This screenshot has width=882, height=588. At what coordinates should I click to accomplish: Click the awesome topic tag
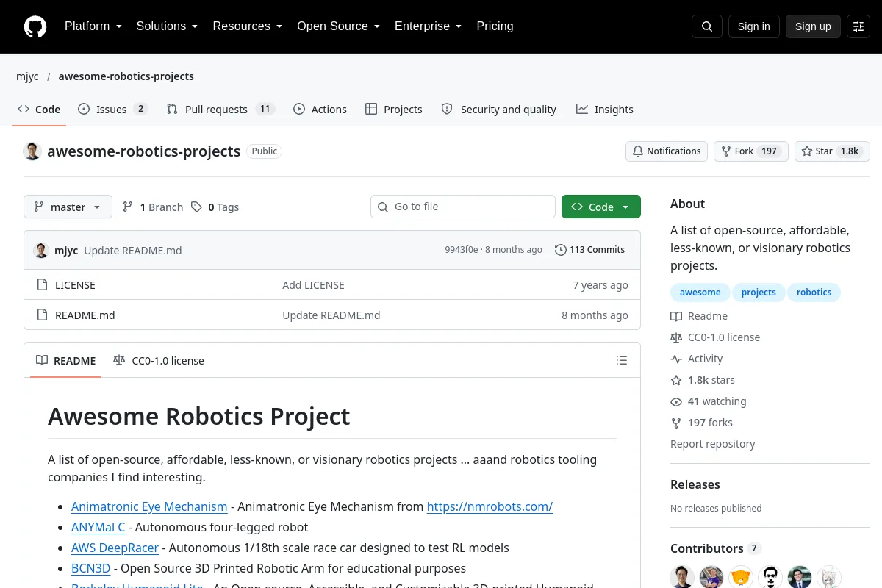[700, 293]
